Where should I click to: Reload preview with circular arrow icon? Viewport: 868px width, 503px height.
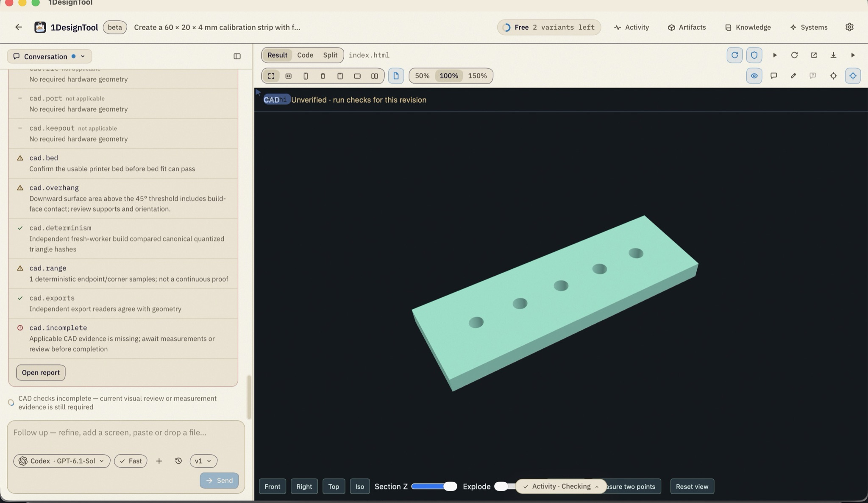[794, 55]
